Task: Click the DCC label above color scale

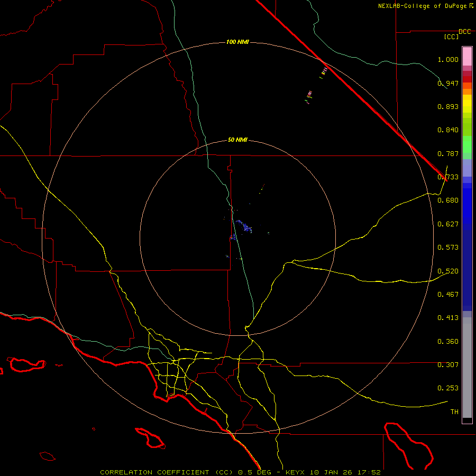Action: click(464, 32)
